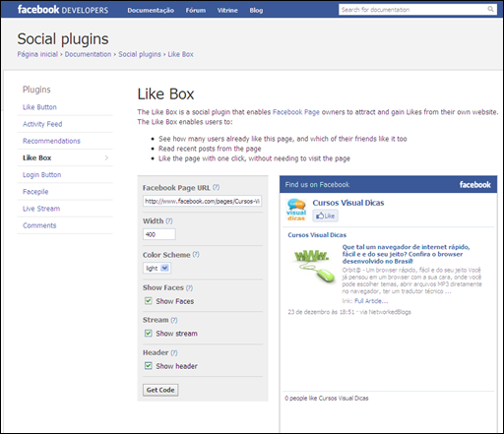The width and height of the screenshot is (504, 434).
Task: Select Comments in Plugins list
Action: point(39,225)
